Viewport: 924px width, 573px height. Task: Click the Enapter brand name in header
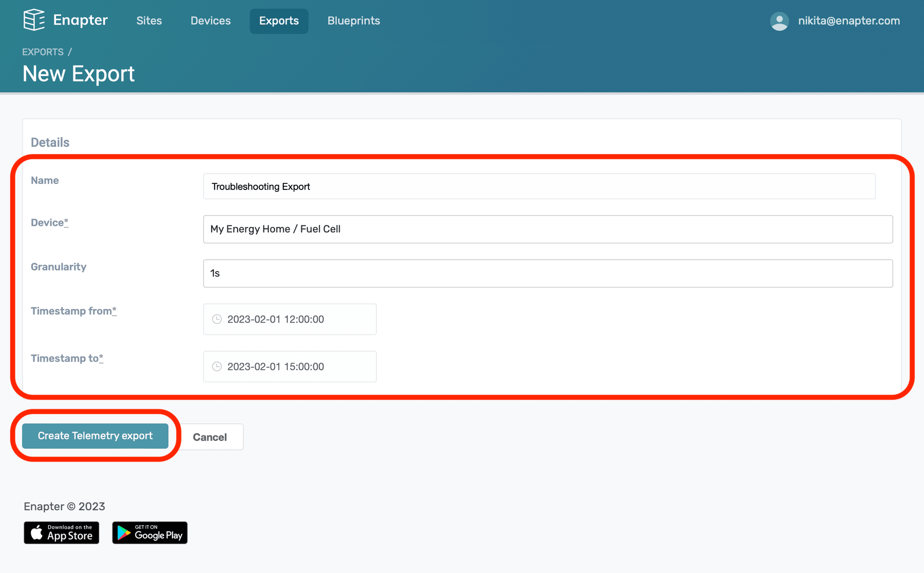click(80, 21)
